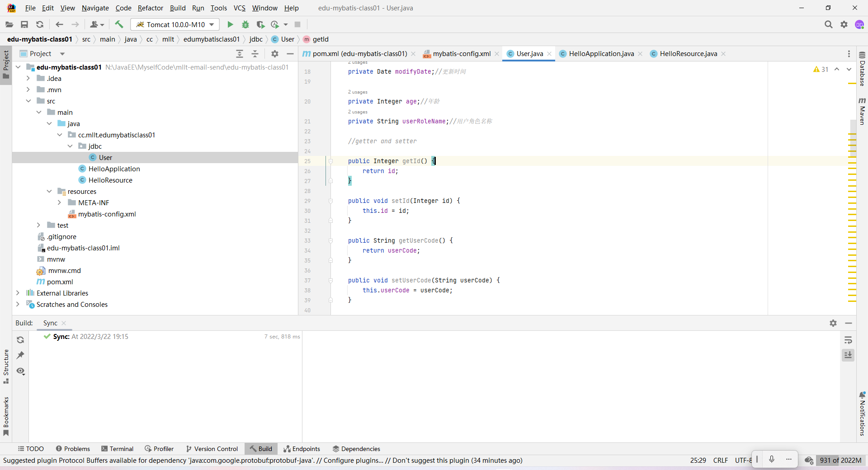Viewport: 868px width, 470px height.
Task: Open Search Everywhere magnifier icon
Action: [828, 24]
